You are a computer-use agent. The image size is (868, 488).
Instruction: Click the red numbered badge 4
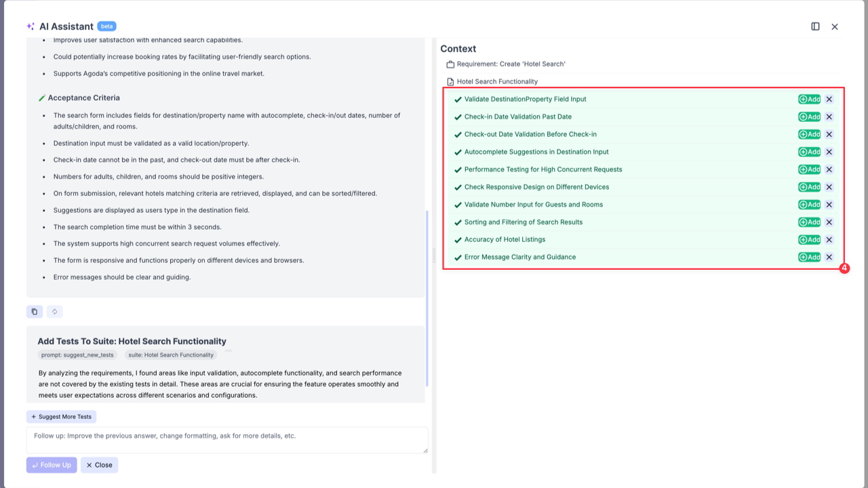[x=844, y=268]
